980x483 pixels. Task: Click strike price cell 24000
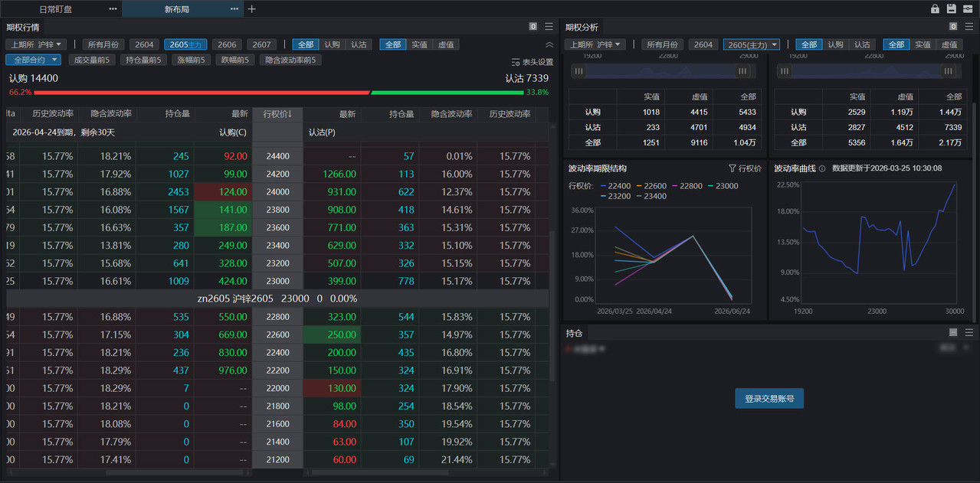point(277,191)
